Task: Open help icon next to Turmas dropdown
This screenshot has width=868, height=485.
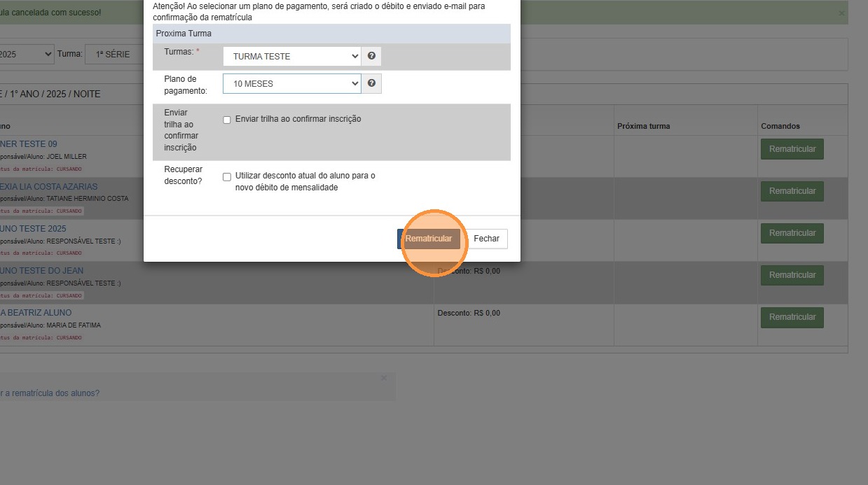Action: [371, 56]
